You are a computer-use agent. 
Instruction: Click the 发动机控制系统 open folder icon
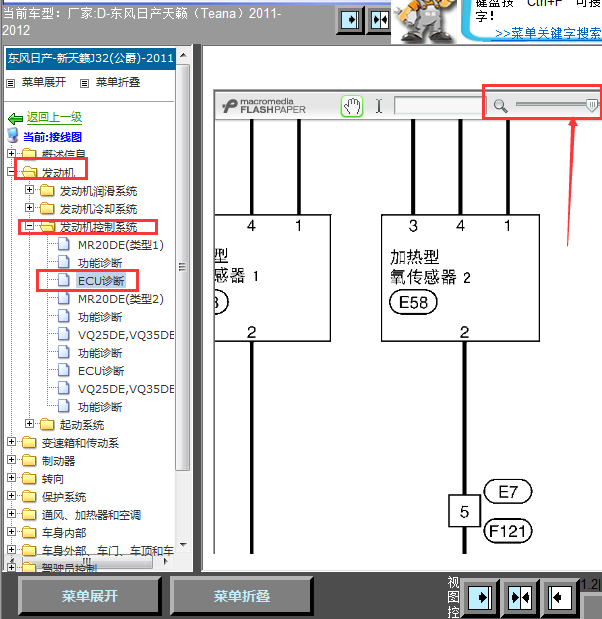click(47, 227)
